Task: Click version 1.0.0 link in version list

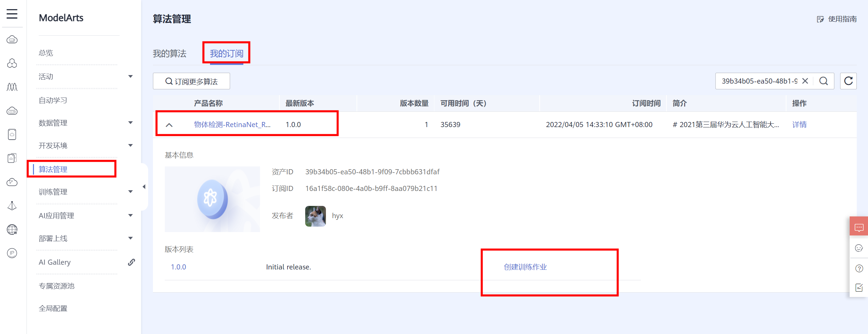Action: pos(178,267)
